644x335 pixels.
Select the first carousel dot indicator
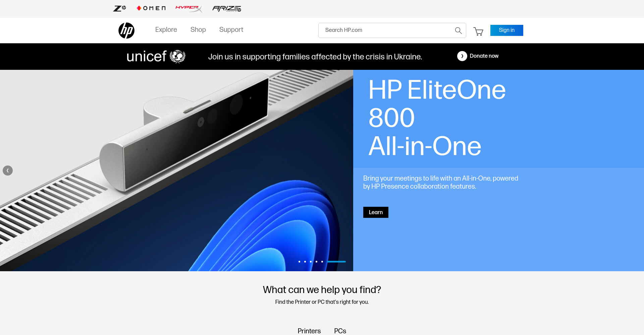coord(299,261)
